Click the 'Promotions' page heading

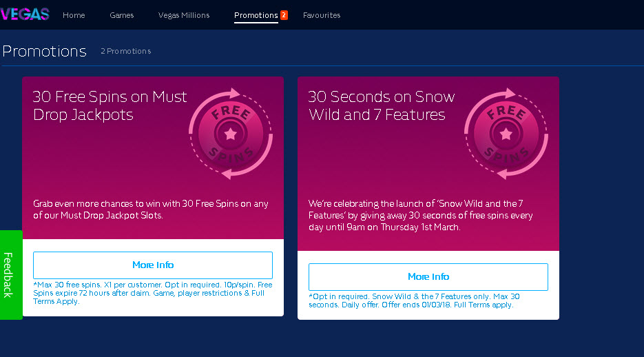[44, 52]
